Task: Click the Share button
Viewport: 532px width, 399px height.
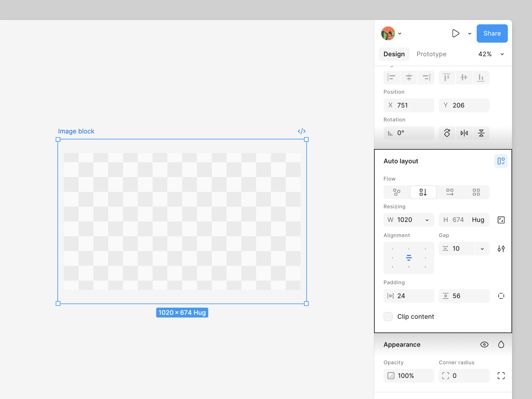Action: (x=492, y=34)
